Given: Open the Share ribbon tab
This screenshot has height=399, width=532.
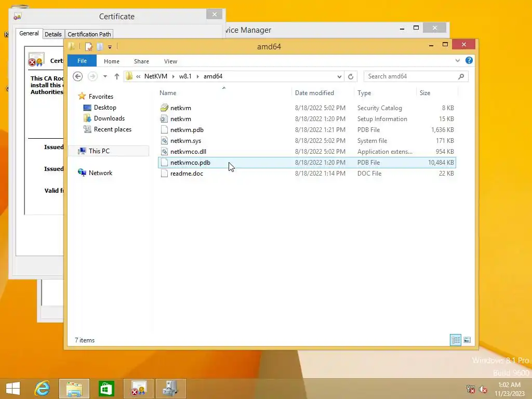Looking at the screenshot, I should click(141, 61).
